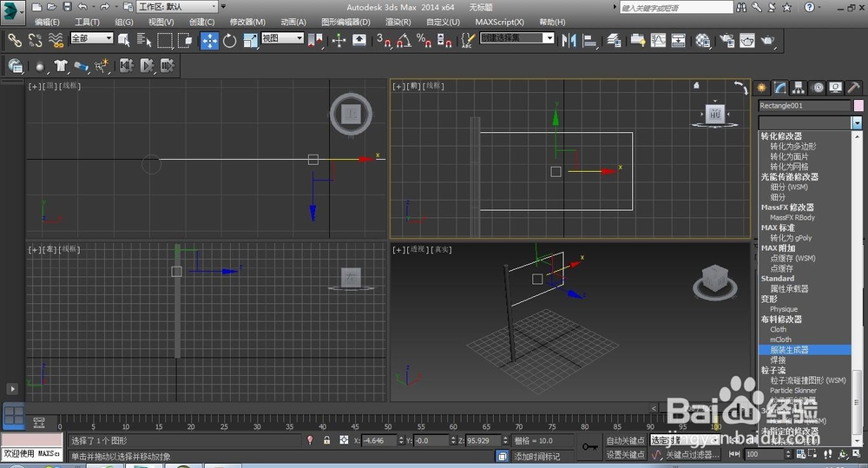Toggle Auto Key (自动关键点) mode
This screenshot has width=868, height=468.
pyautogui.click(x=625, y=441)
